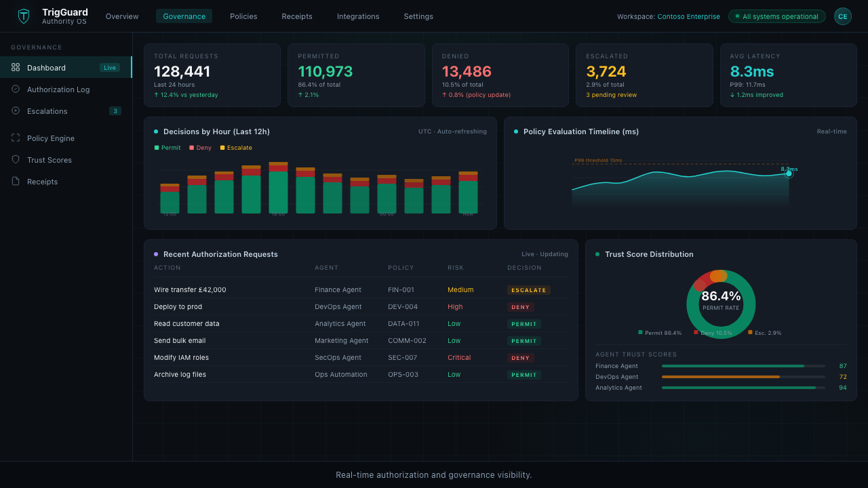868x488 pixels.
Task: Click the Marketing Agent cell
Action: pyautogui.click(x=342, y=341)
